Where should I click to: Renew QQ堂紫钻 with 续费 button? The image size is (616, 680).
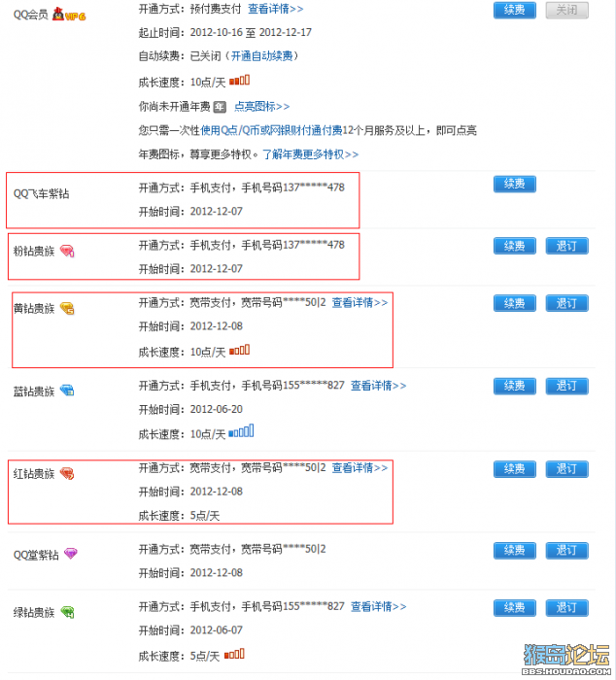coord(515,551)
